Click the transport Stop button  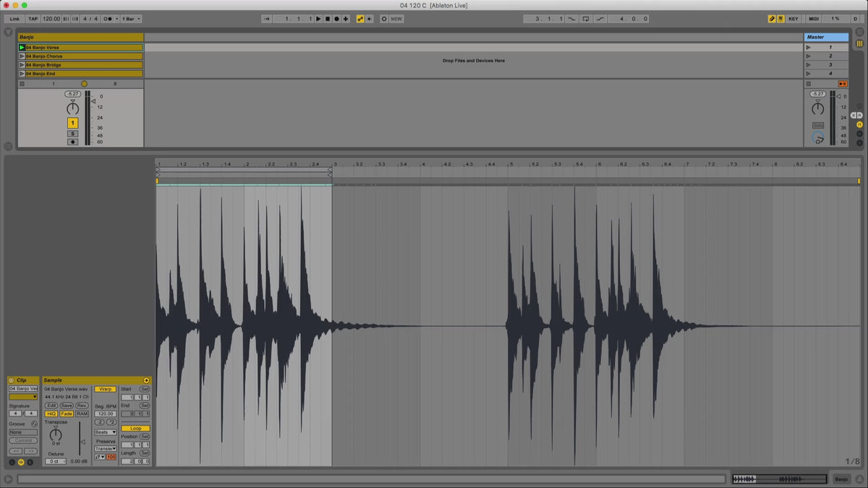pos(327,19)
